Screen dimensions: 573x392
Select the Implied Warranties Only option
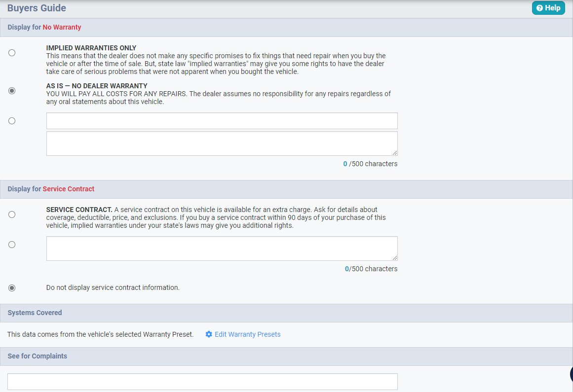[x=12, y=53]
